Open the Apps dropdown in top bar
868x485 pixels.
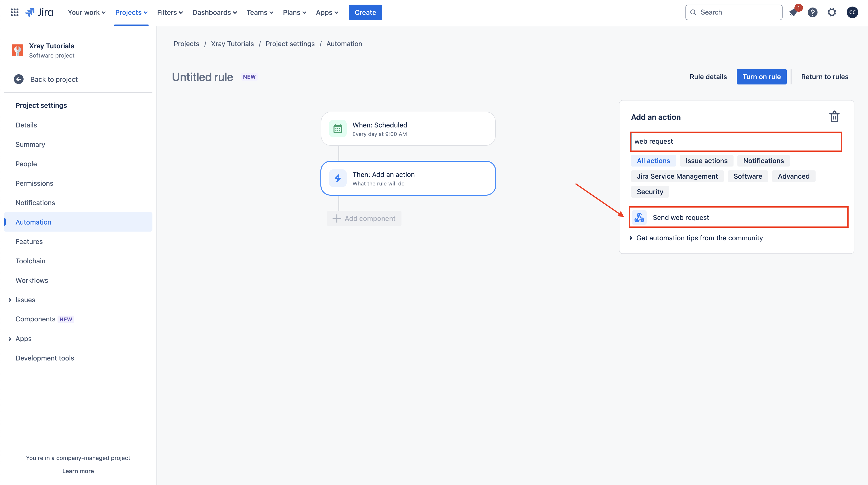pos(327,12)
